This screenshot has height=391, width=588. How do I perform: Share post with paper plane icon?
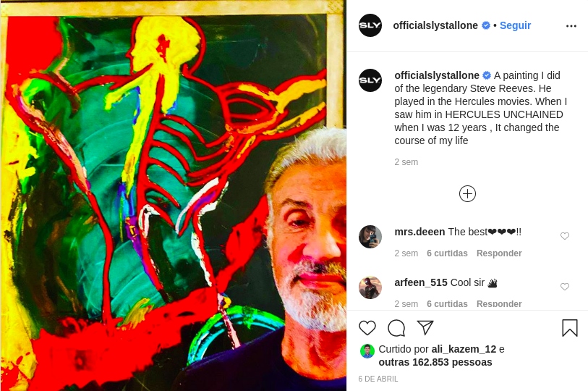[x=425, y=327]
